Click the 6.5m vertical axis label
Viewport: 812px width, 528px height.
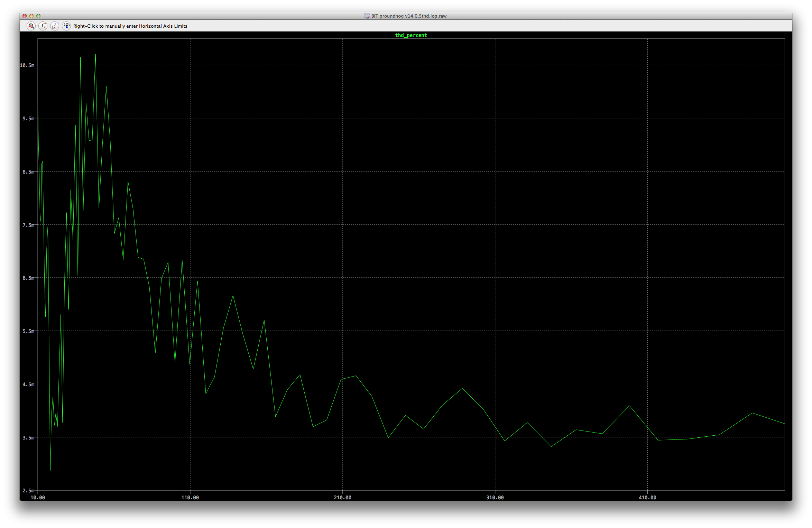pyautogui.click(x=28, y=278)
